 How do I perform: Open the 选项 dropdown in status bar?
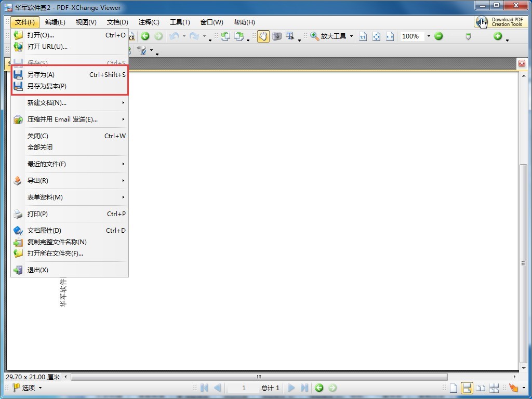coord(40,388)
